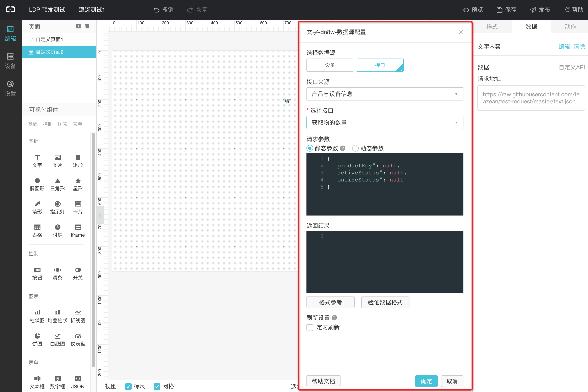Expand the 接口来源 dropdown
The height and width of the screenshot is (392, 588).
pos(385,94)
